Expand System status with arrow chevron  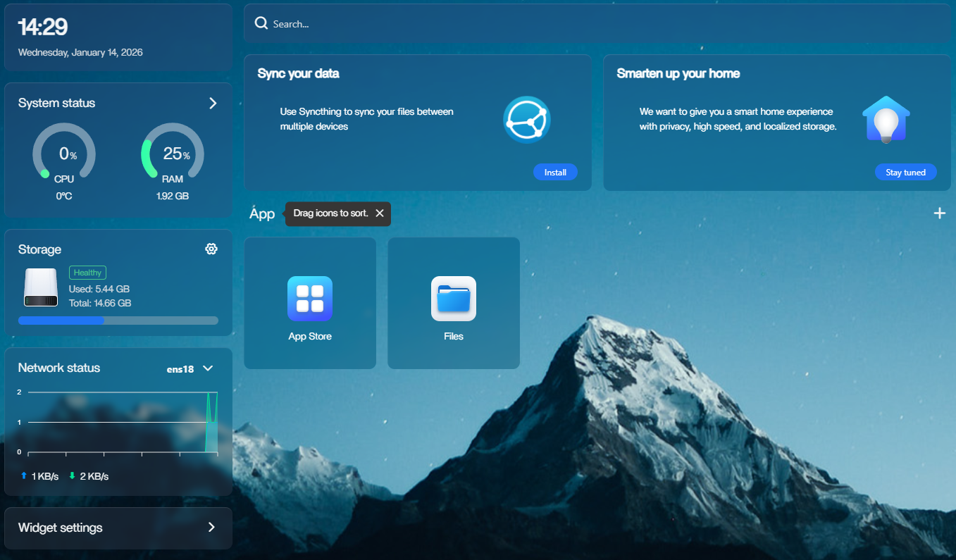click(x=213, y=103)
